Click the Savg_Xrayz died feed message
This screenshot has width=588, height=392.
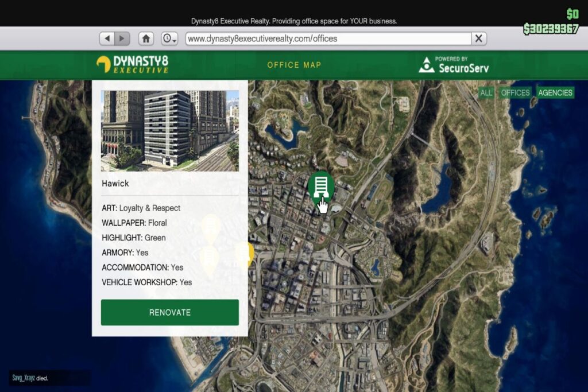pyautogui.click(x=30, y=378)
